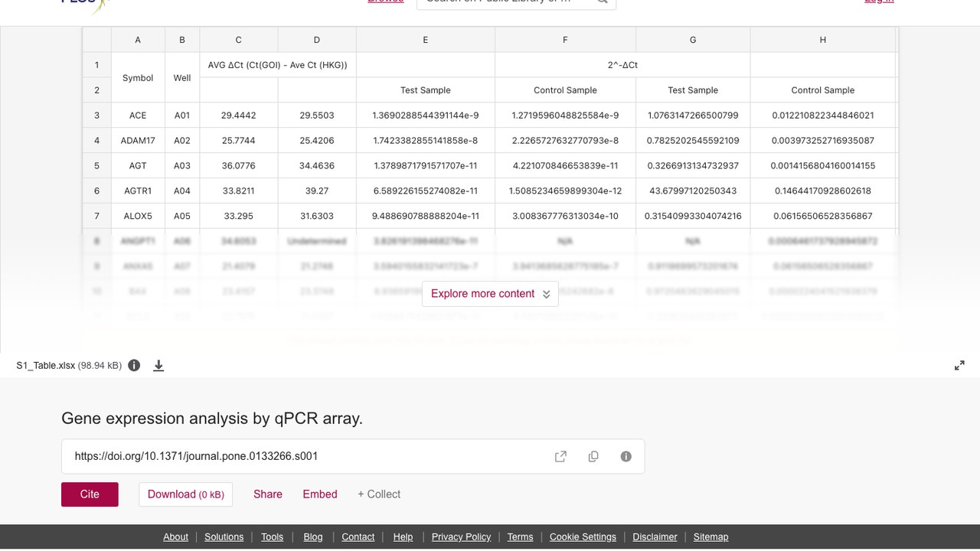The height and width of the screenshot is (551, 980).
Task: Click the cell with value 29.4442
Action: (x=239, y=116)
